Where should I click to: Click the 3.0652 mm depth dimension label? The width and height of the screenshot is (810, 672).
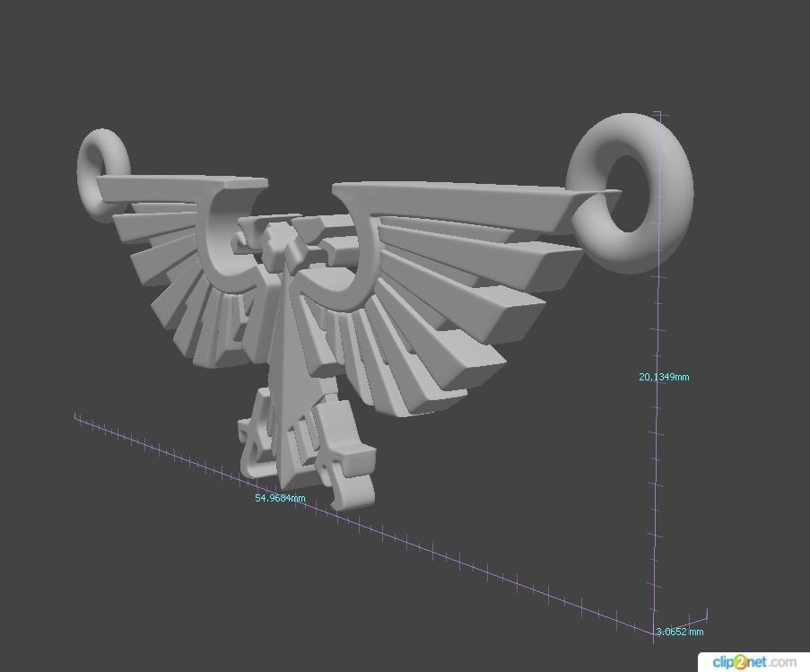pyautogui.click(x=680, y=632)
